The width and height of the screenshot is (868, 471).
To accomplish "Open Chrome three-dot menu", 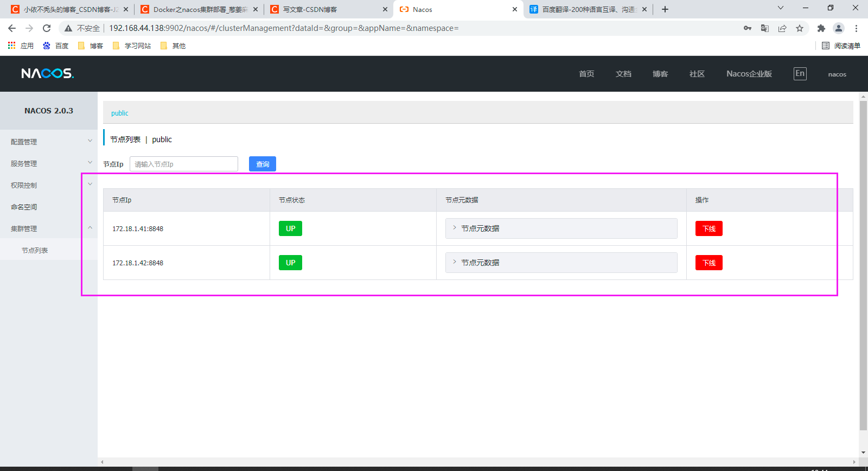I will pyautogui.click(x=856, y=28).
